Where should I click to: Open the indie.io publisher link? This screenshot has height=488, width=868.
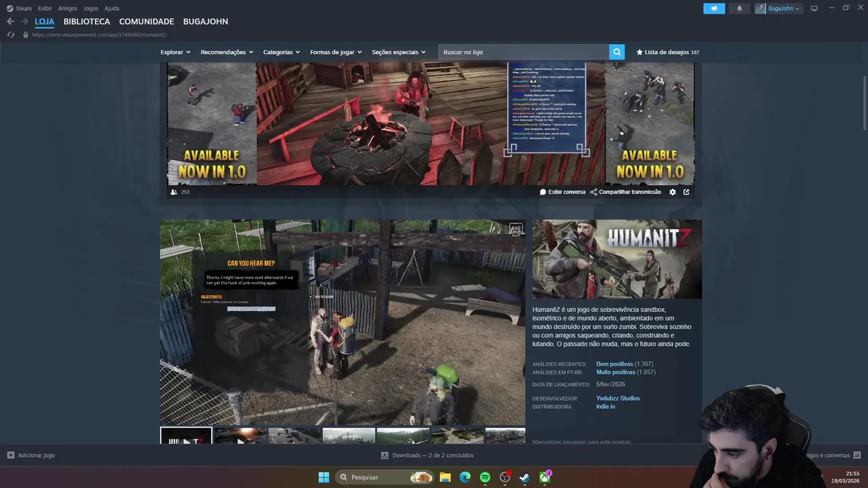click(606, 407)
